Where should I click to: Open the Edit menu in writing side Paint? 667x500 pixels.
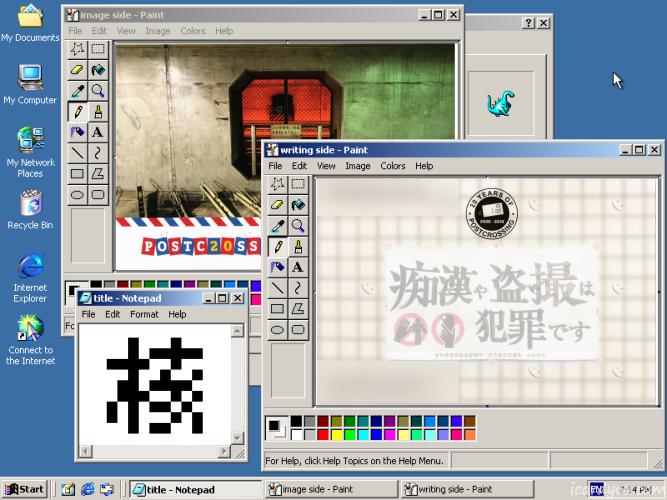tap(299, 166)
